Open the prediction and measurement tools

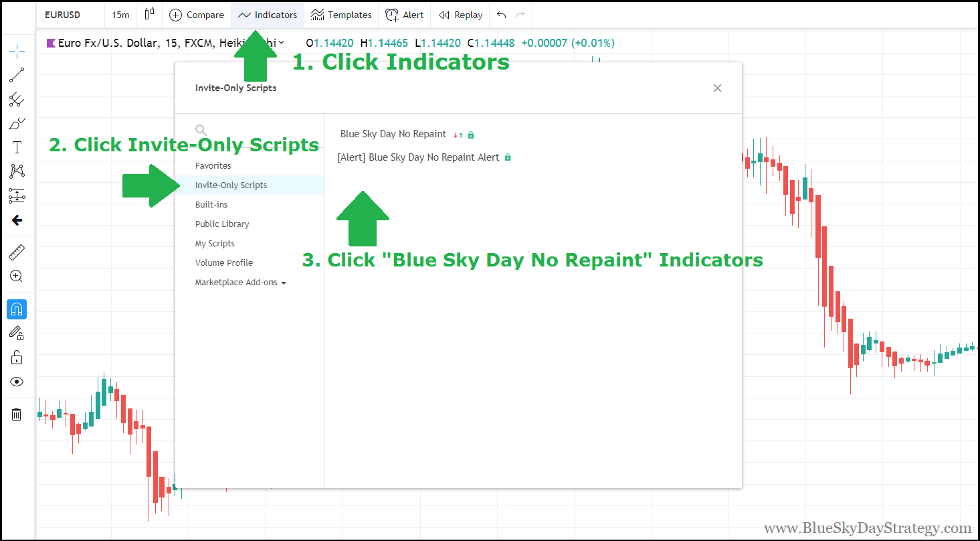click(17, 196)
